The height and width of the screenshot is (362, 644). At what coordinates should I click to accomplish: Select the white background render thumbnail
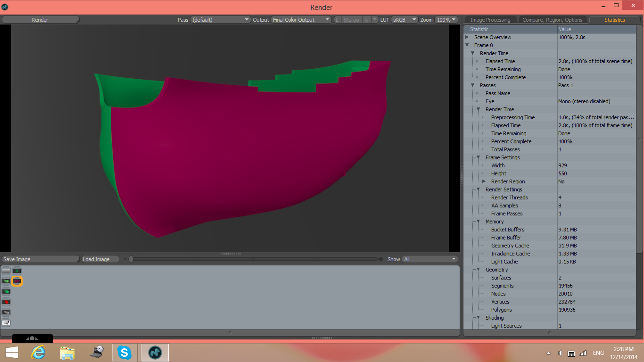6,323
